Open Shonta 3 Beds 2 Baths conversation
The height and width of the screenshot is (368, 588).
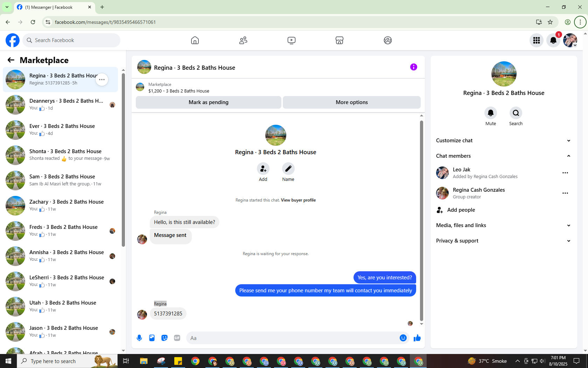click(60, 155)
